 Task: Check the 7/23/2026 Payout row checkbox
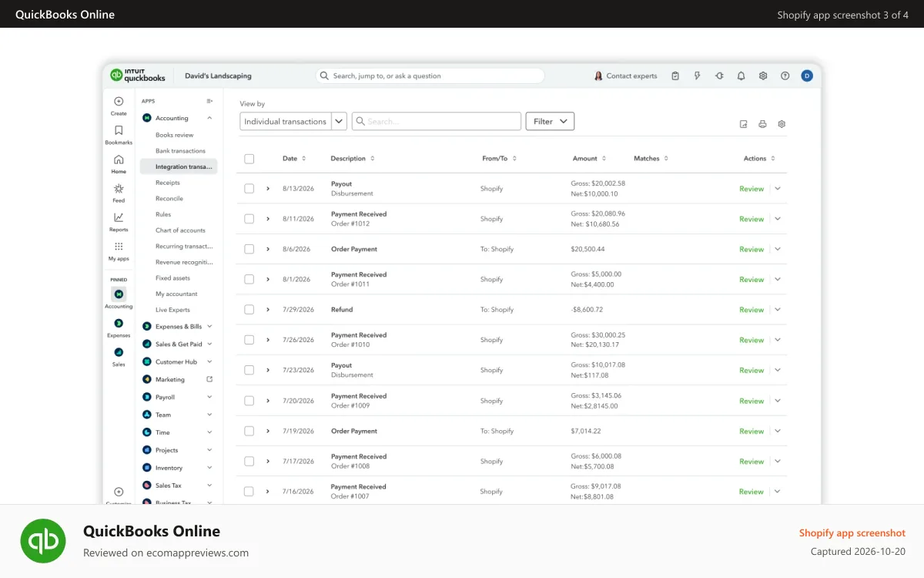point(249,370)
